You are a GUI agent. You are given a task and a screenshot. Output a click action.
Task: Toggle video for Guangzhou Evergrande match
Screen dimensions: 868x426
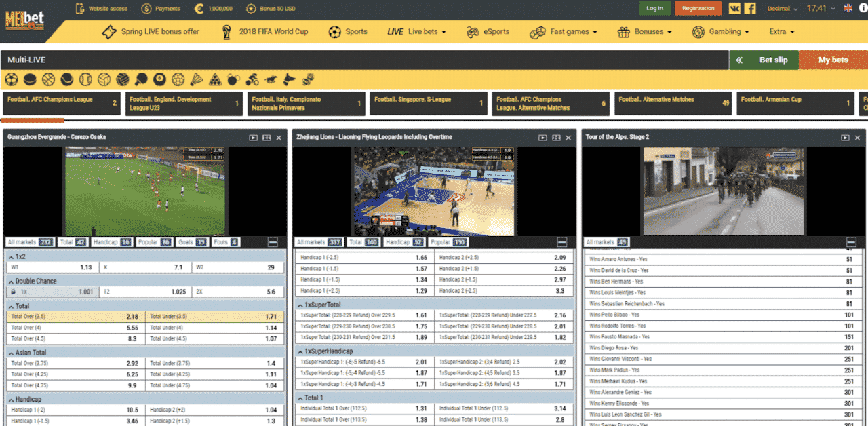pyautogui.click(x=253, y=138)
